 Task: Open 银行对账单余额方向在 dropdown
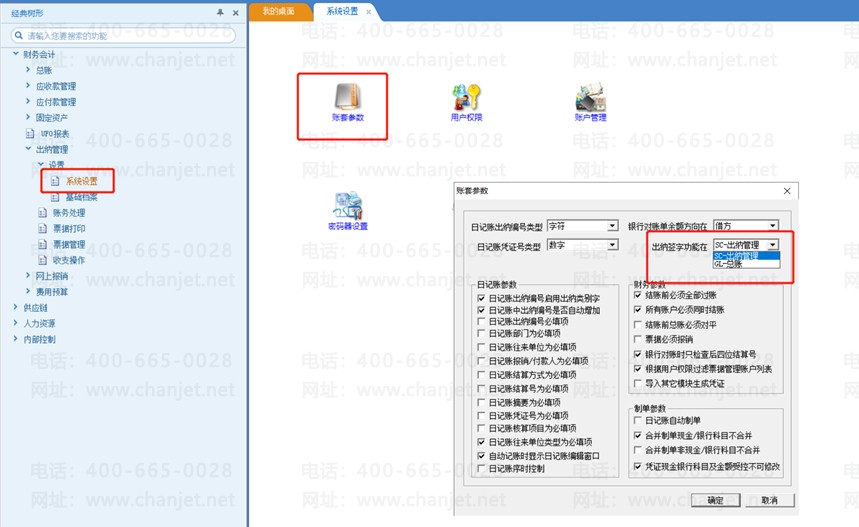[746, 225]
